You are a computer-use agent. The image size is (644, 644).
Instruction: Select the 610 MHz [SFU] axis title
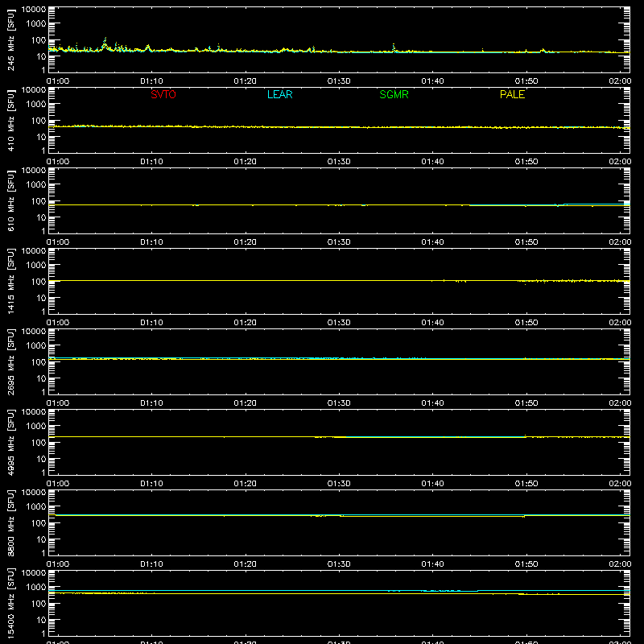pos(11,201)
